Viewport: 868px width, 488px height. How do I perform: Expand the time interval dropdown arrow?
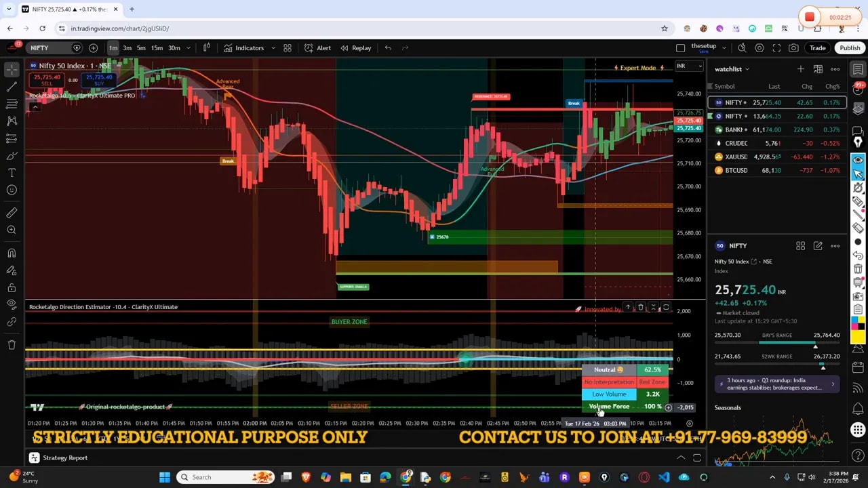point(189,48)
